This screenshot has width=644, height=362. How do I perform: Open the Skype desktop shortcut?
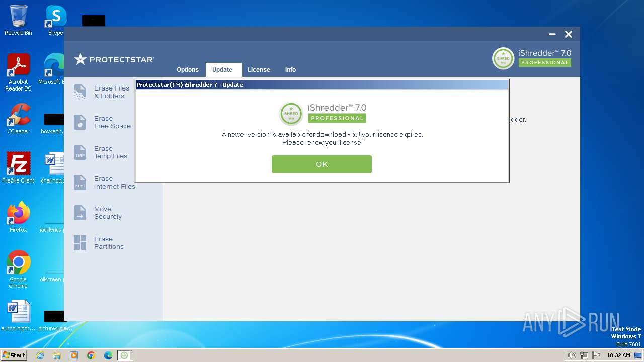[x=55, y=20]
